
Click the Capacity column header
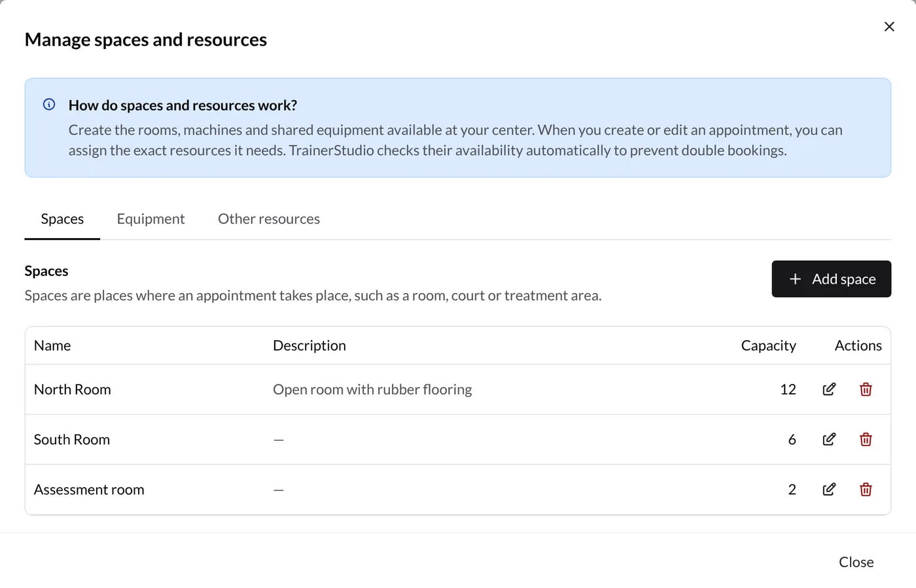[x=769, y=345]
